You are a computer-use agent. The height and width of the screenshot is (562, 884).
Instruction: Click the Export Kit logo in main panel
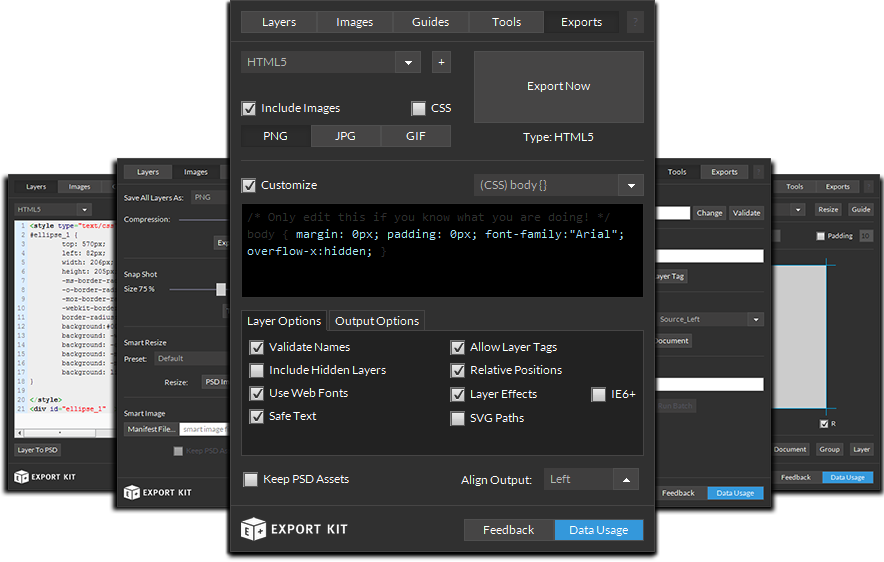294,529
